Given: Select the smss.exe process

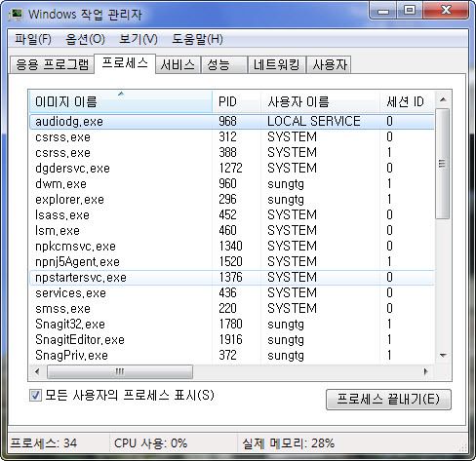Looking at the screenshot, I should tap(232, 309).
